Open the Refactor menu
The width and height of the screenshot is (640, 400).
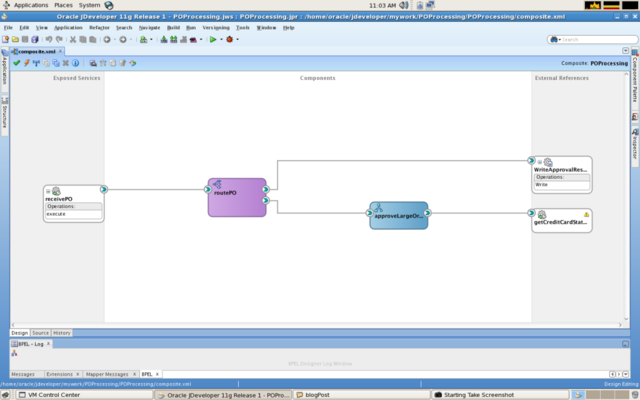pyautogui.click(x=99, y=28)
